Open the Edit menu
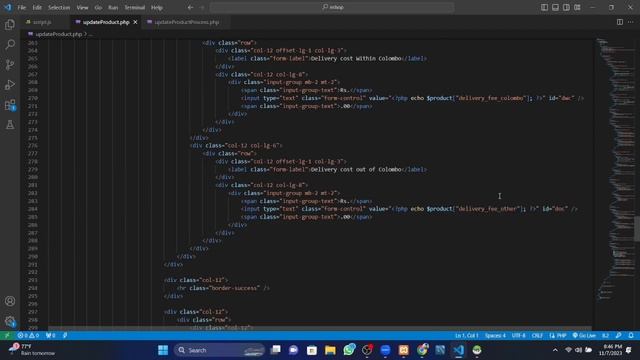This screenshot has width=640, height=360. pyautogui.click(x=37, y=7)
